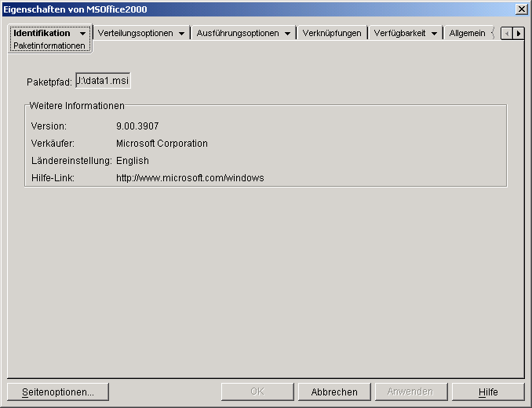Click the Hilfe-Link: label

[x=53, y=178]
